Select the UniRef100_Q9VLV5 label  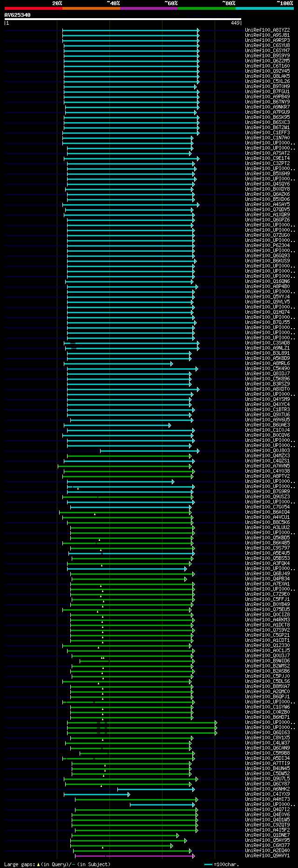point(267,302)
